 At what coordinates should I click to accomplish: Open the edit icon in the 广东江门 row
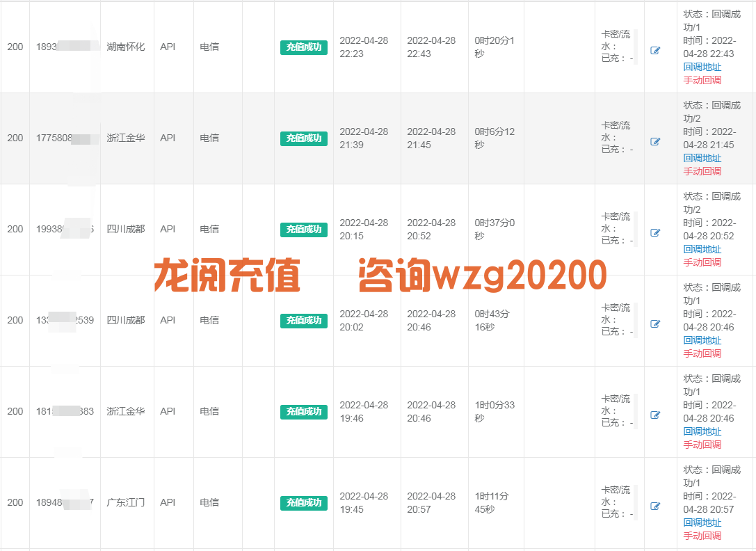pyautogui.click(x=654, y=506)
